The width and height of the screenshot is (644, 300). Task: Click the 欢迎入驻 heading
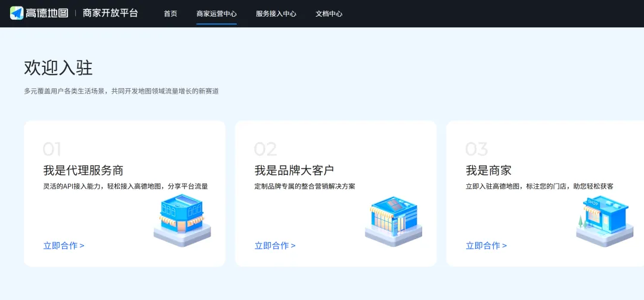[58, 68]
